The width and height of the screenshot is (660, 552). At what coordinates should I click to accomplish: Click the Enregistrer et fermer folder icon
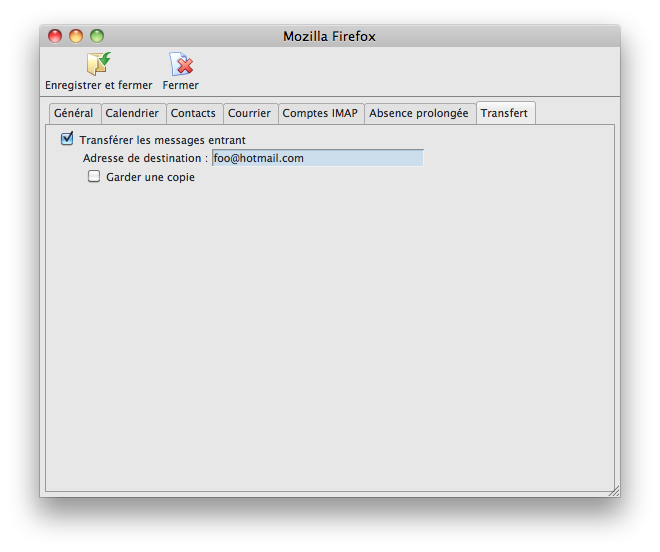[98, 64]
